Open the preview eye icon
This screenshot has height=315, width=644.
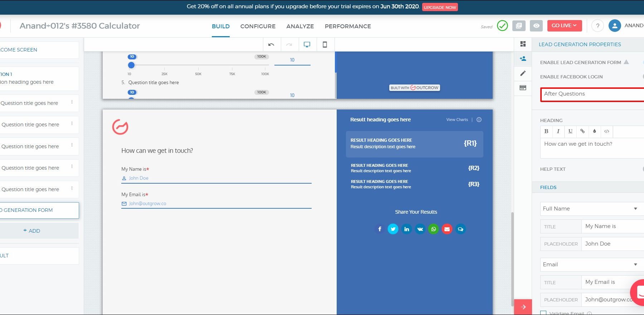536,26
